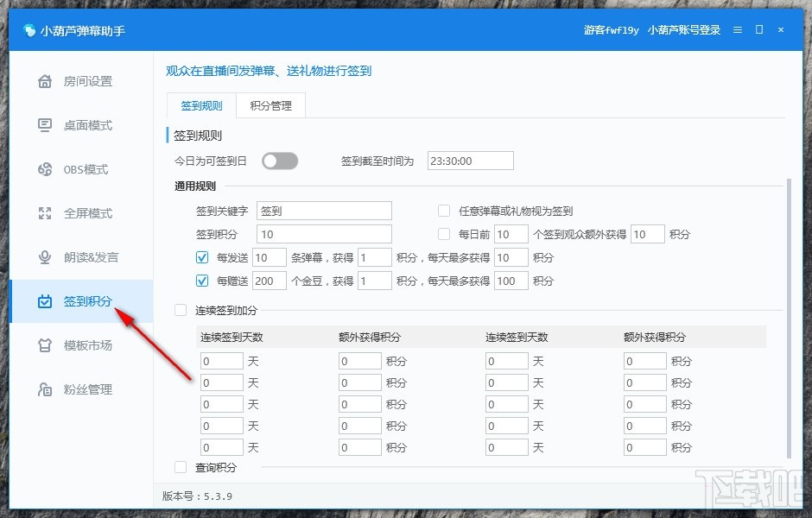Click the 房间设置 home icon in sidebar
Image resolution: width=812 pixels, height=518 pixels.
[x=45, y=81]
